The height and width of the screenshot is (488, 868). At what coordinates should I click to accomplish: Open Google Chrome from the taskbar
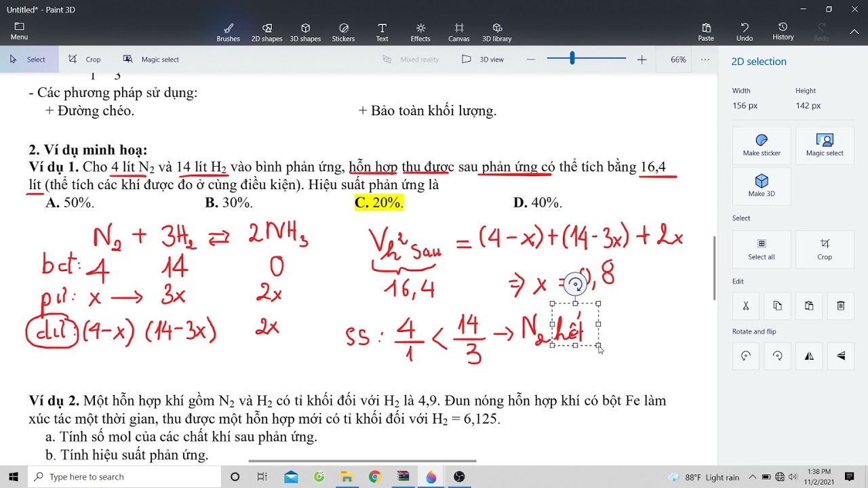(x=374, y=476)
